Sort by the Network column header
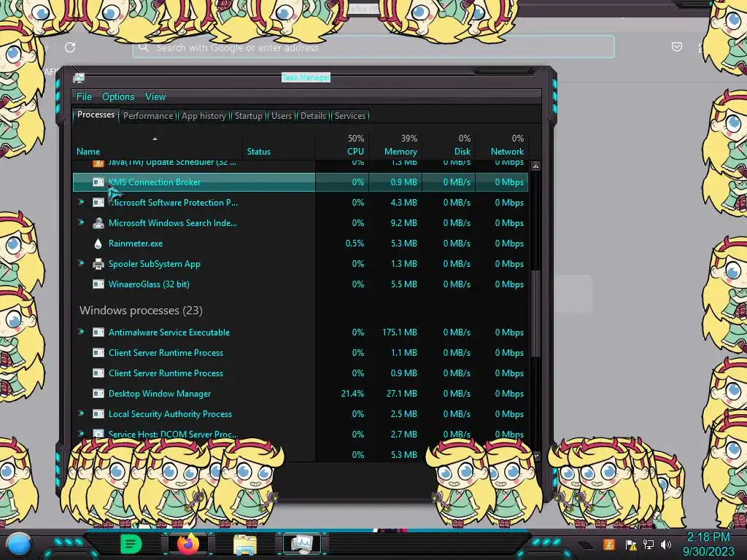This screenshot has width=747, height=560. (x=502, y=146)
